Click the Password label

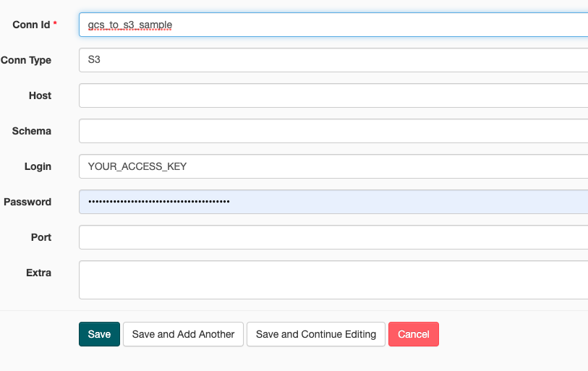[27, 202]
